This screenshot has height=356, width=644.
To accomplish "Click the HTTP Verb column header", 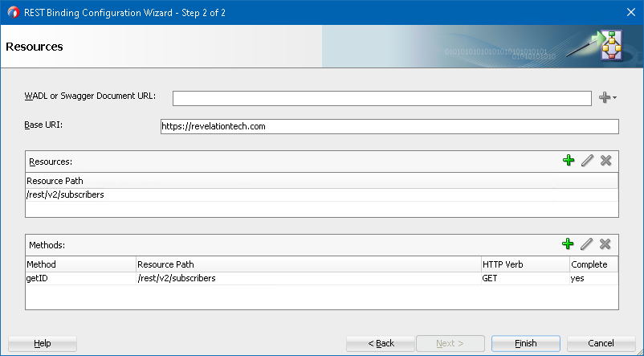I will [524, 264].
